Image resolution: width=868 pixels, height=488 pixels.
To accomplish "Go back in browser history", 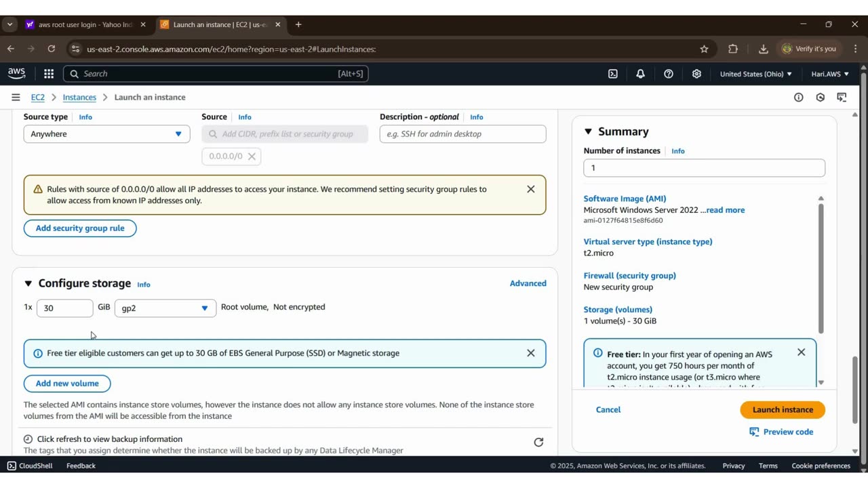I will coord(10,49).
